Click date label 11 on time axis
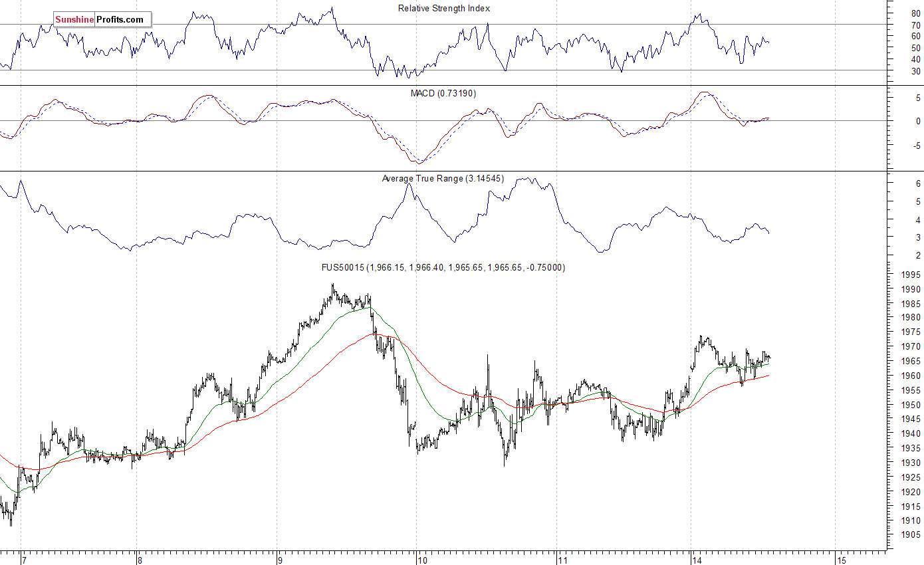 (x=562, y=560)
